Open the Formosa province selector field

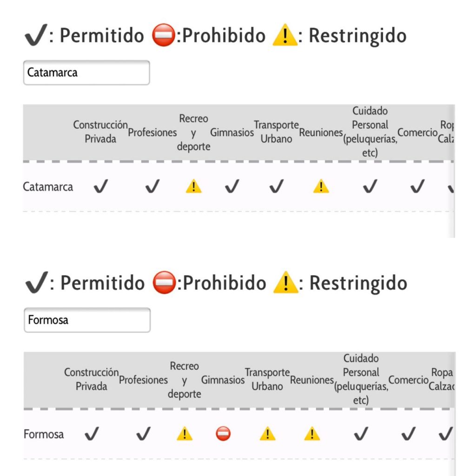click(x=87, y=320)
